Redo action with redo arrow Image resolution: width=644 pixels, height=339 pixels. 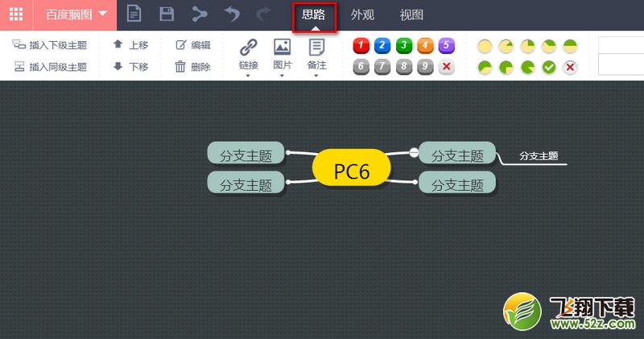(x=263, y=14)
